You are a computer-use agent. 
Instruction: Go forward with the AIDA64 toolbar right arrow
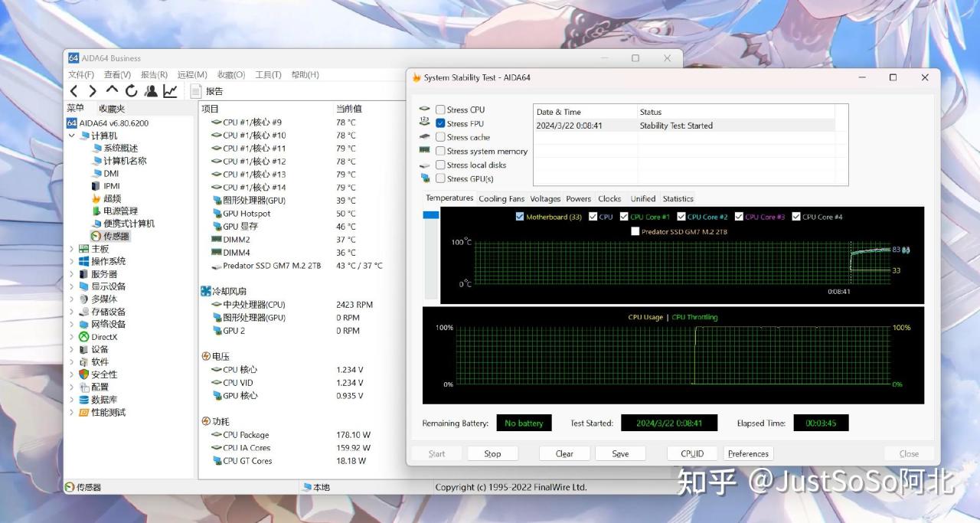tap(93, 91)
